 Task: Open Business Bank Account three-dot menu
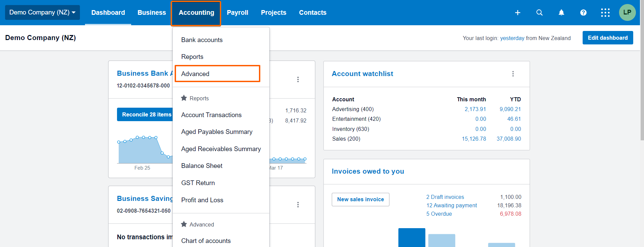[x=298, y=79]
